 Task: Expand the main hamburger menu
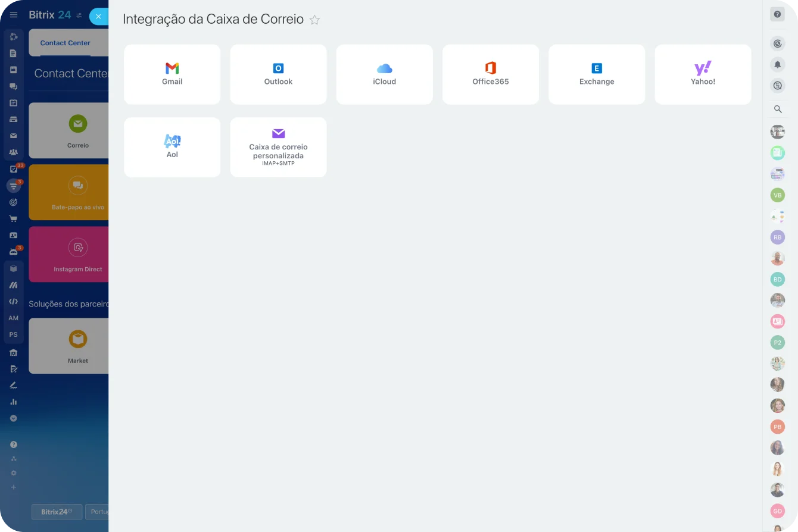14,15
